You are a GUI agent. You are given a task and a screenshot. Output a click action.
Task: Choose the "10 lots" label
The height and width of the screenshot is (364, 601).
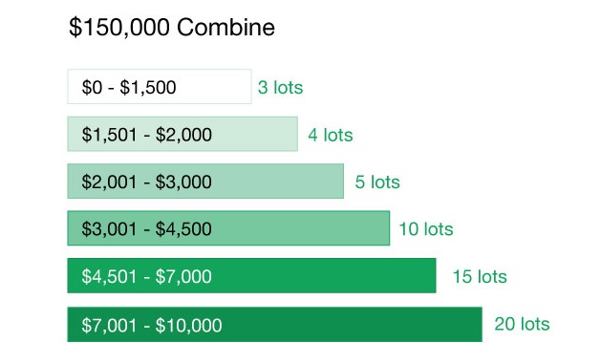coord(426,229)
